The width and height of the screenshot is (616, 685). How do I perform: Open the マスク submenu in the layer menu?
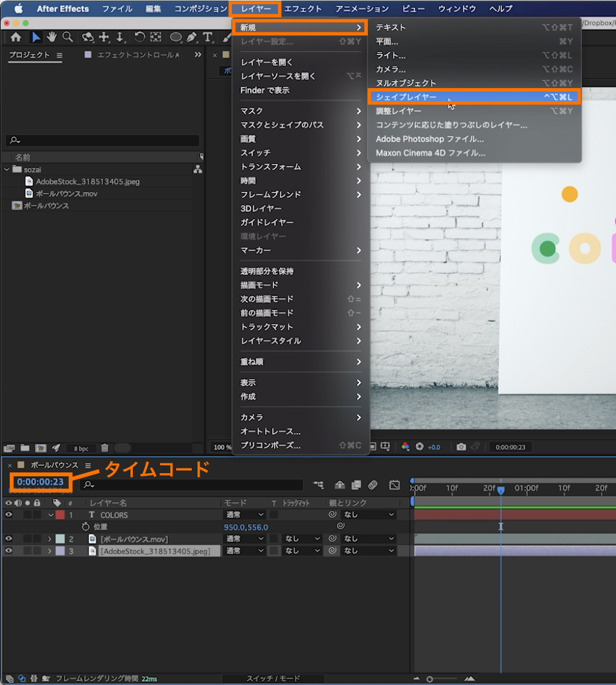pos(301,111)
